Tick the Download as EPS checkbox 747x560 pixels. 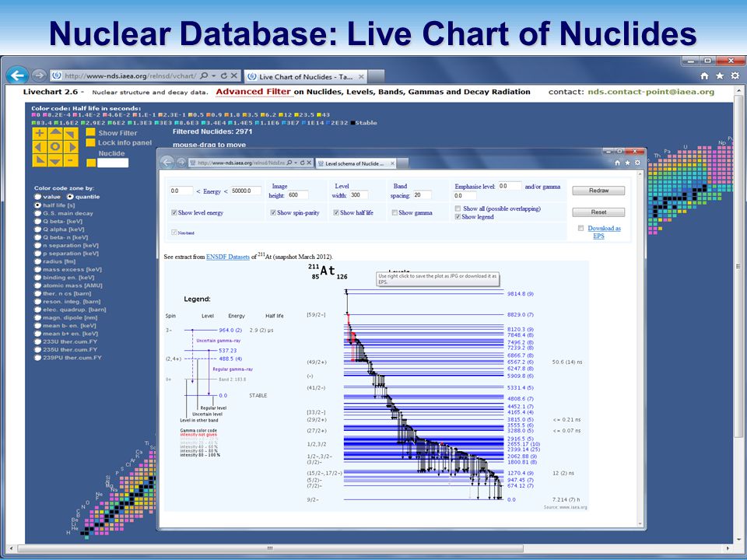tap(580, 229)
